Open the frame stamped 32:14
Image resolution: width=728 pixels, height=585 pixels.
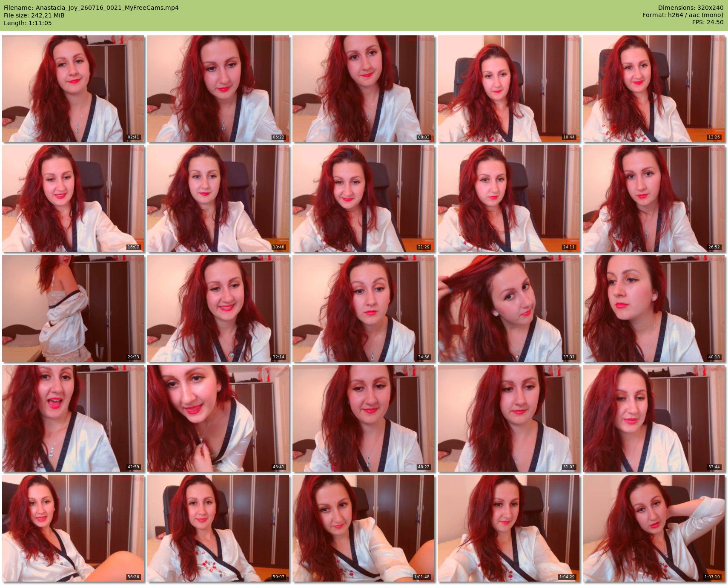(218, 308)
